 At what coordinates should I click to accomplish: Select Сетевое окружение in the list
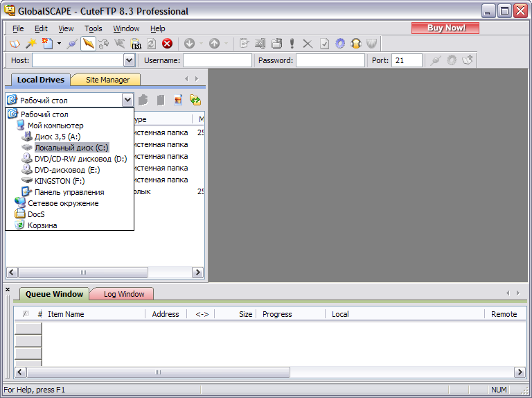coord(63,203)
